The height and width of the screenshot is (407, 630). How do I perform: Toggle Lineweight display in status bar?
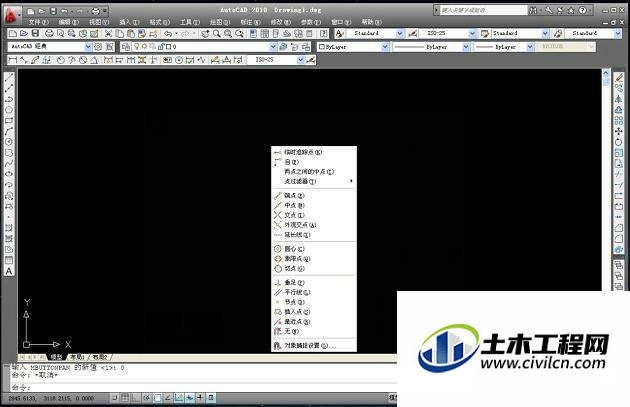[200, 398]
